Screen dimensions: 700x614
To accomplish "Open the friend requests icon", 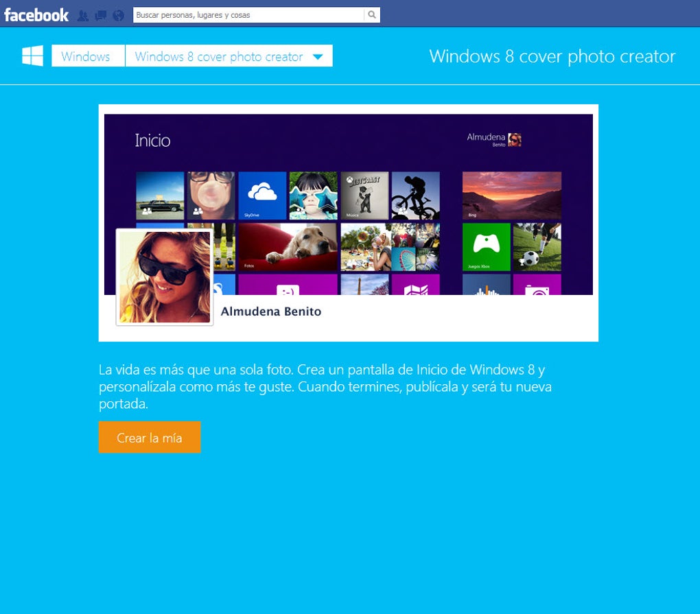I will [83, 16].
